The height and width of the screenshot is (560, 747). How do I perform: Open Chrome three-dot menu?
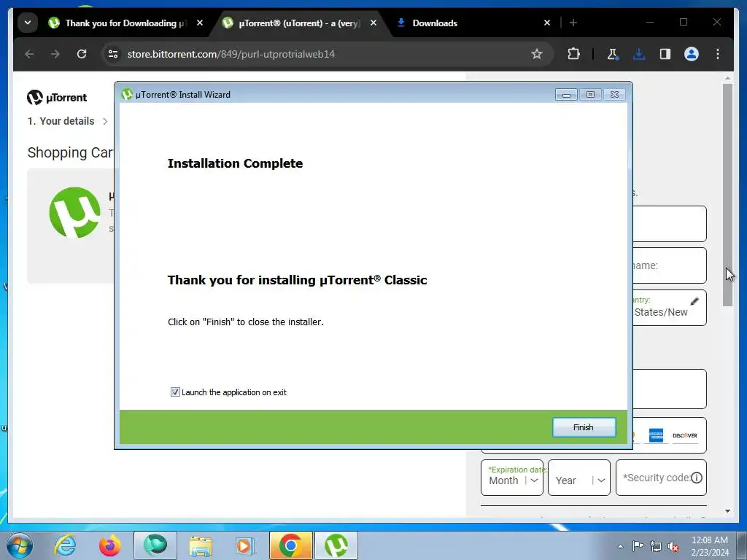tap(718, 54)
